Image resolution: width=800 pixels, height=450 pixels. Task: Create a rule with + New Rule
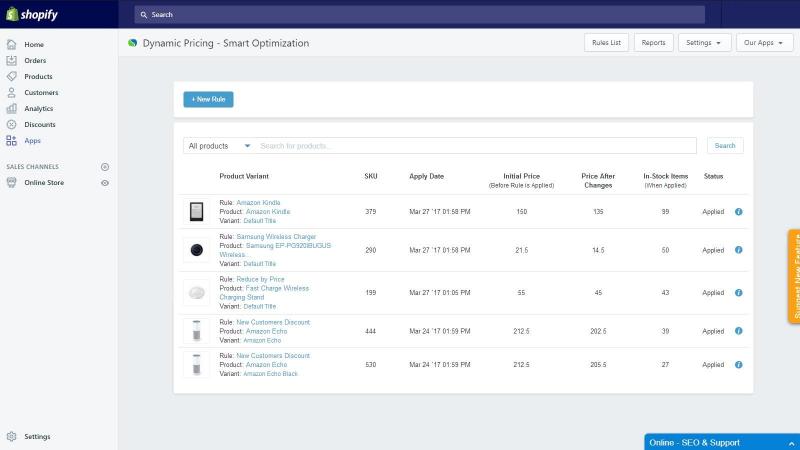(208, 99)
